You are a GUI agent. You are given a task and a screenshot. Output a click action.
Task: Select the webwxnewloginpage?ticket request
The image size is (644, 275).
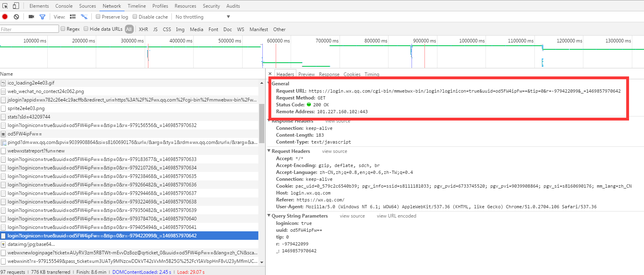tap(129, 253)
